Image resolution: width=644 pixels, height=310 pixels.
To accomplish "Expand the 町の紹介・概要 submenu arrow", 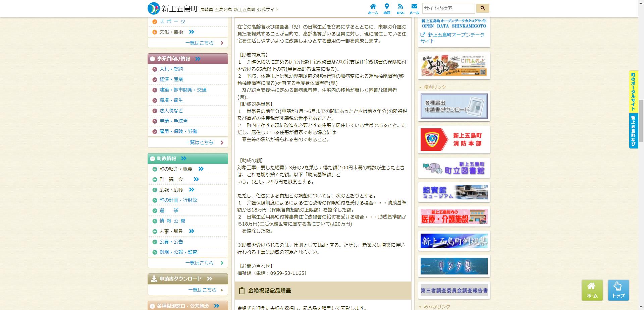I will [x=201, y=169].
